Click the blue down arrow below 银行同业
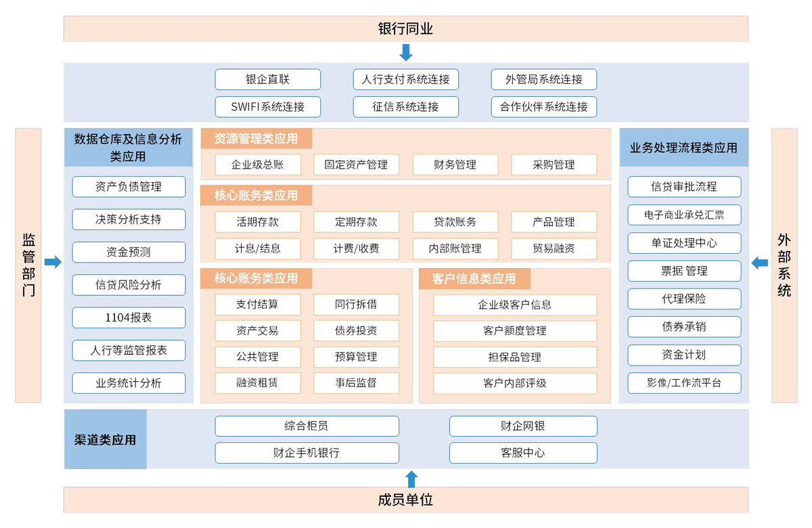Viewport: 812px width, 528px height. coord(406,52)
